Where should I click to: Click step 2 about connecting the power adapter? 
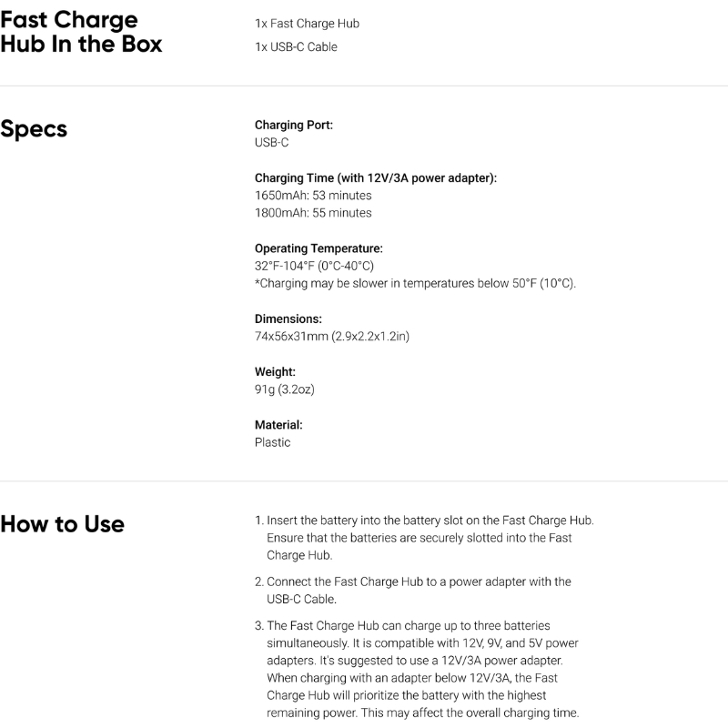tap(419, 590)
